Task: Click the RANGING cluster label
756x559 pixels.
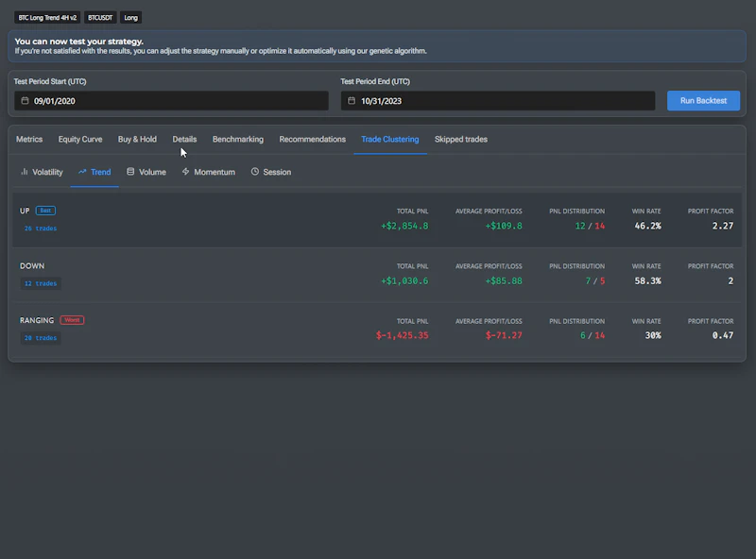Action: click(37, 320)
